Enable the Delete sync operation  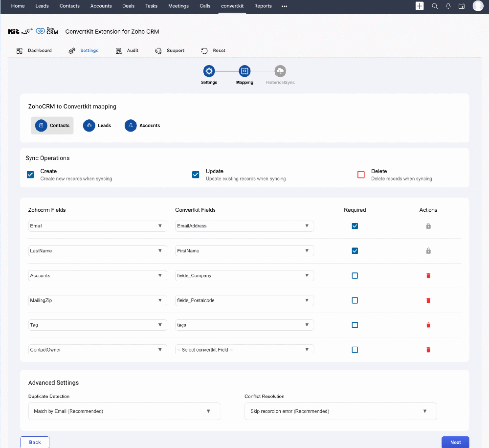click(361, 175)
